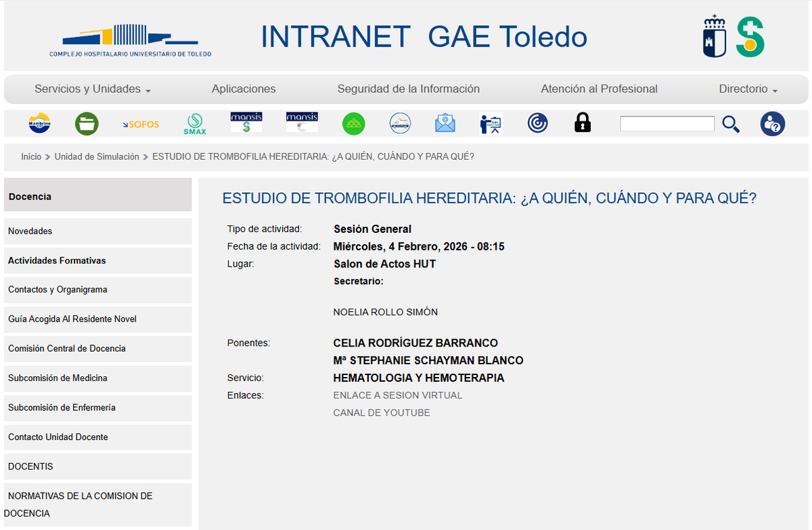Select the black padlock security icon
The width and height of the screenshot is (812, 530).
pos(583,123)
